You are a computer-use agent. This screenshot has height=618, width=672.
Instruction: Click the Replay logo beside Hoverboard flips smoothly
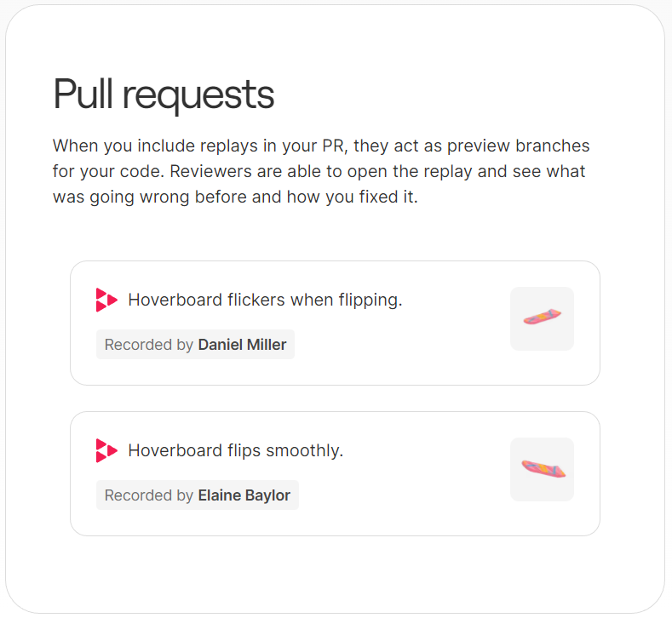tap(106, 450)
